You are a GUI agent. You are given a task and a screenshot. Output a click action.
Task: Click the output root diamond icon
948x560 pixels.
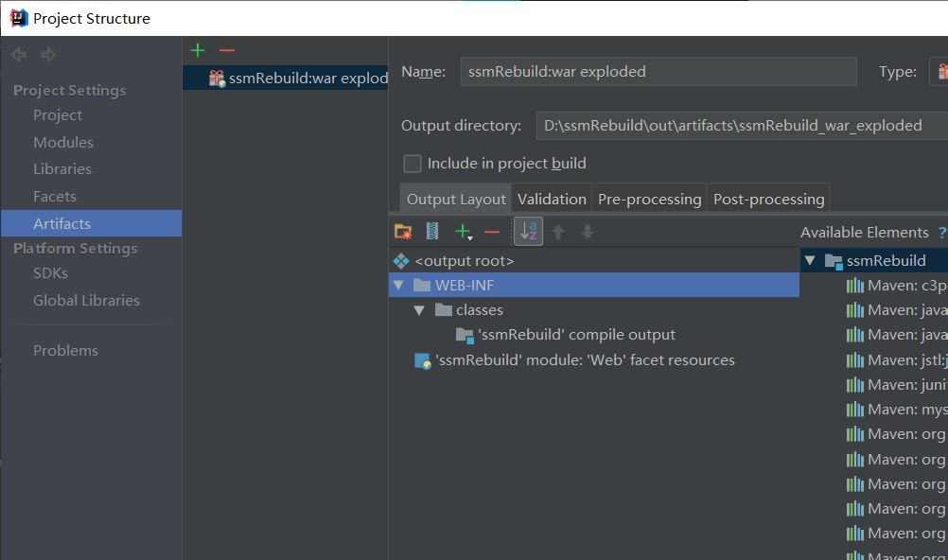point(401,261)
